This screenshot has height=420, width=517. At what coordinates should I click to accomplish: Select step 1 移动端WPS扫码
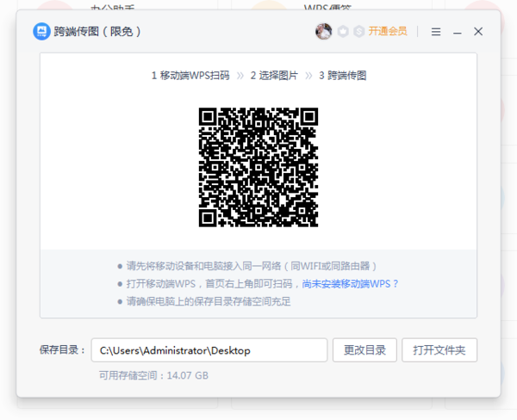click(190, 76)
